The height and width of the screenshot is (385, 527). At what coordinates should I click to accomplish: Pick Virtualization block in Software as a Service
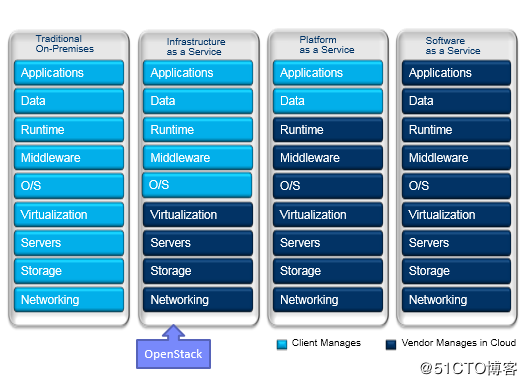tap(456, 215)
